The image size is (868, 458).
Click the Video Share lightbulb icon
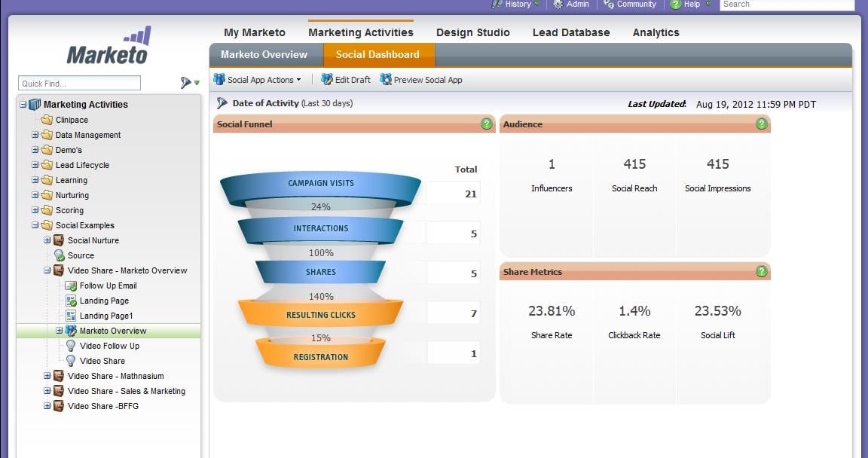(71, 361)
